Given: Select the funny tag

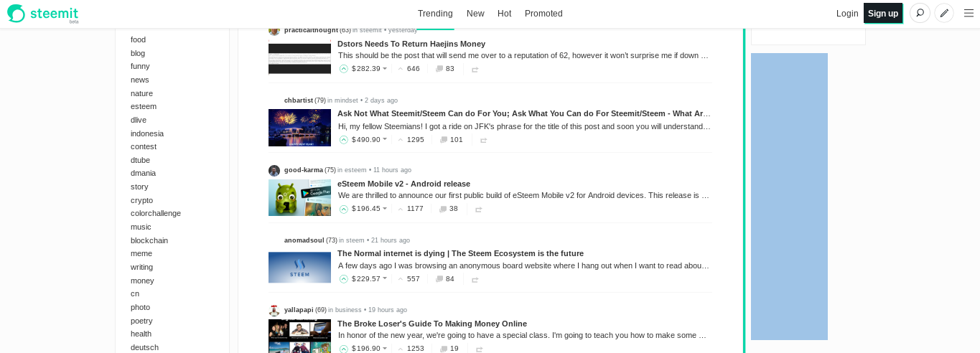Looking at the screenshot, I should point(140,66).
